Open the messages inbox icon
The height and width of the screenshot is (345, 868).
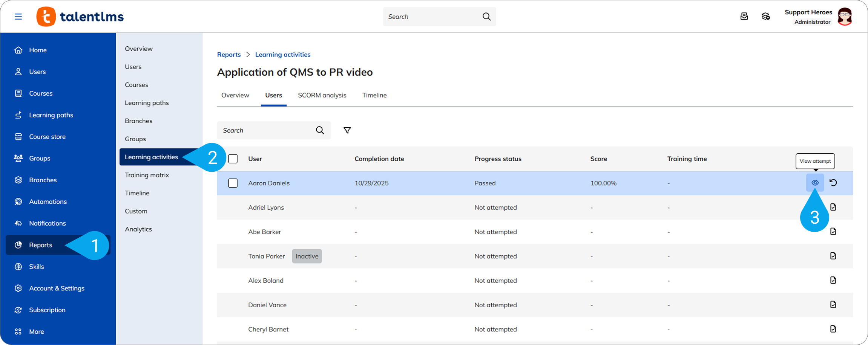pyautogui.click(x=744, y=17)
